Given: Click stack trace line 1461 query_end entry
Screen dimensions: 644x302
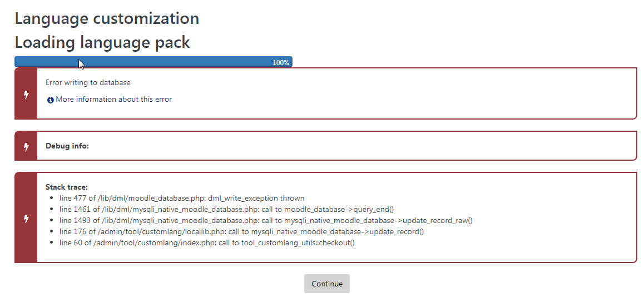Looking at the screenshot, I should (x=227, y=209).
